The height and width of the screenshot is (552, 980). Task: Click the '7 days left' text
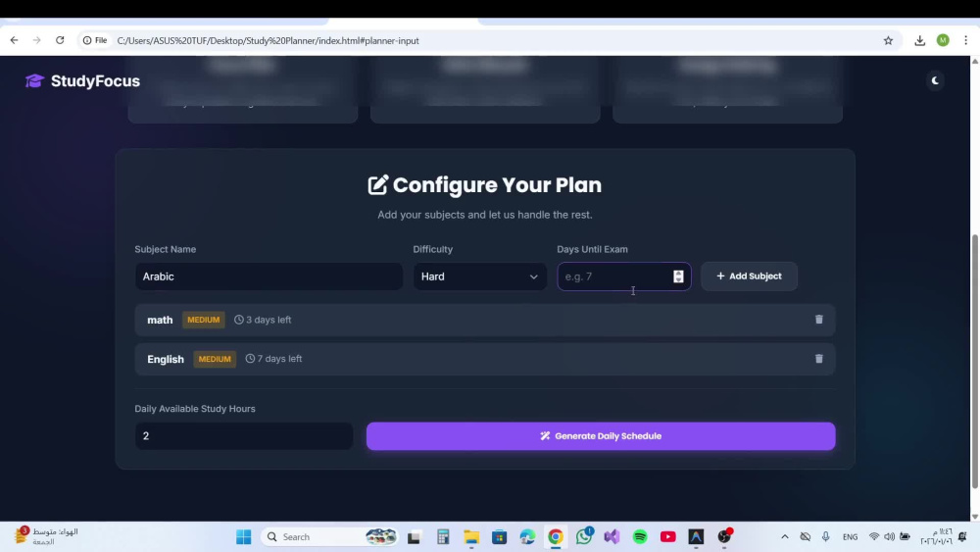click(279, 359)
